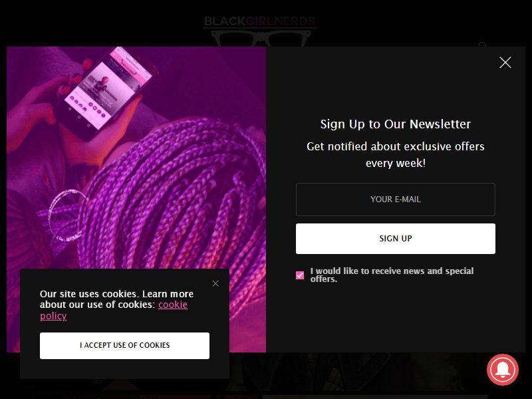Viewport: 532px width, 399px height.
Task: Click the "Sign Up to Our Newsletter" heading
Action: pos(395,124)
